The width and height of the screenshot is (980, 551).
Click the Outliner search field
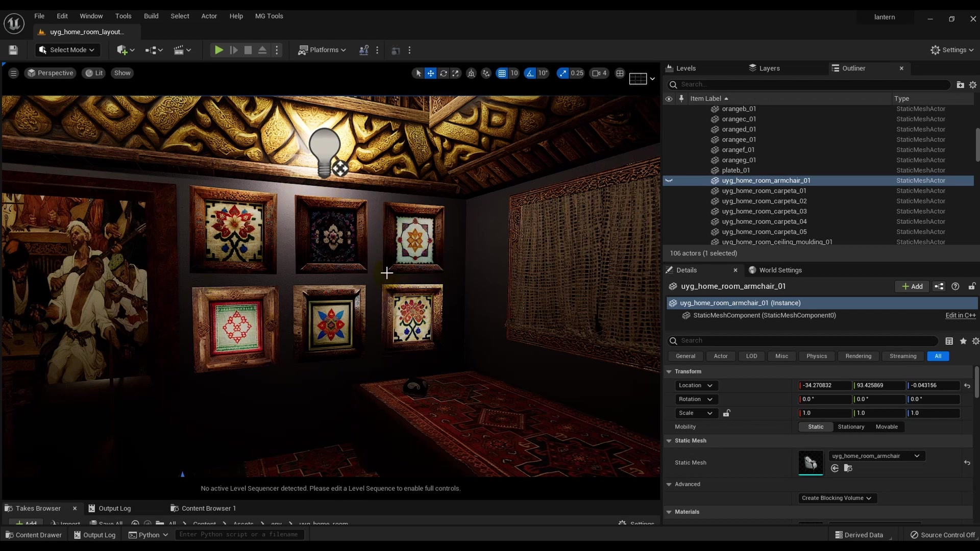[808, 85]
